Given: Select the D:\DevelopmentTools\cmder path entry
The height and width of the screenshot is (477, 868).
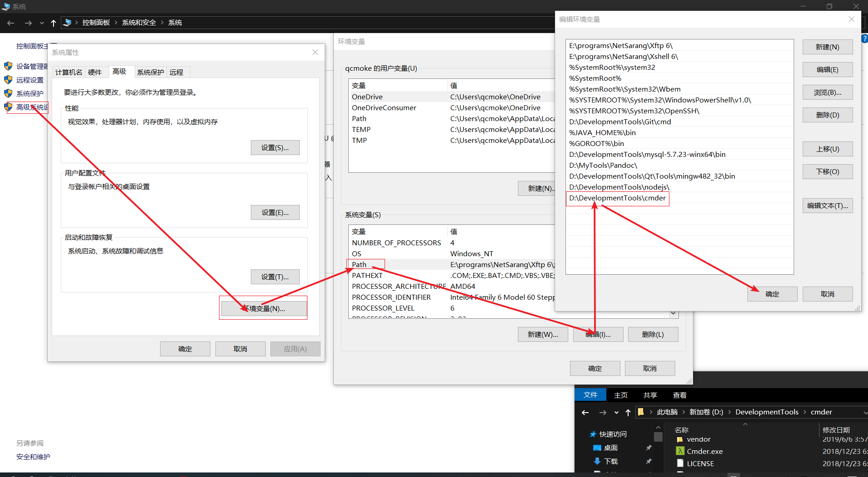Looking at the screenshot, I should [x=617, y=198].
